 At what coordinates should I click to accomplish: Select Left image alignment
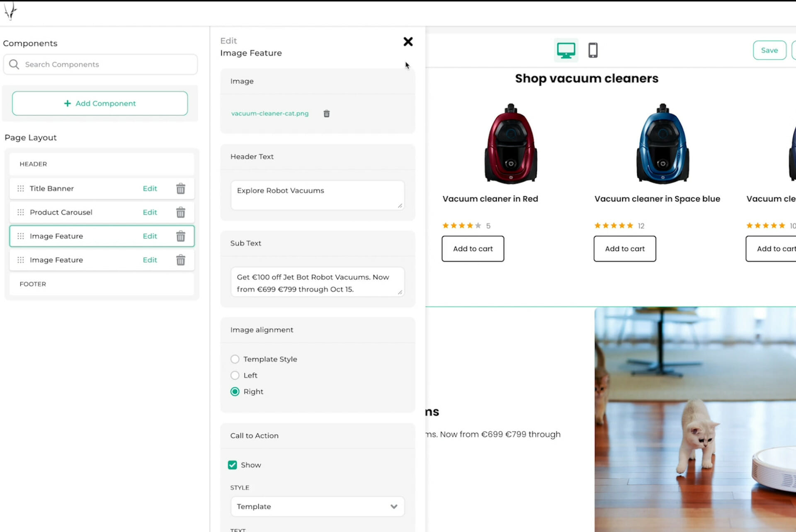235,375
